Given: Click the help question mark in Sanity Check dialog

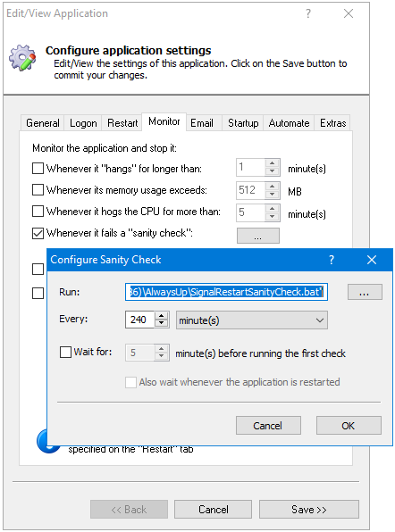Looking at the screenshot, I should (332, 260).
